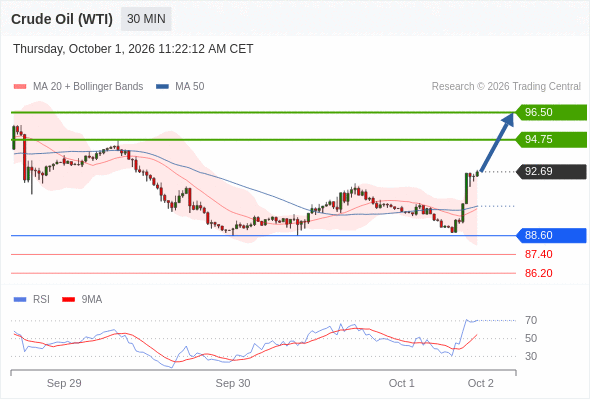Click 'Research © 2026 Trading Central' credit
The width and height of the screenshot is (590, 400).
pyautogui.click(x=506, y=87)
